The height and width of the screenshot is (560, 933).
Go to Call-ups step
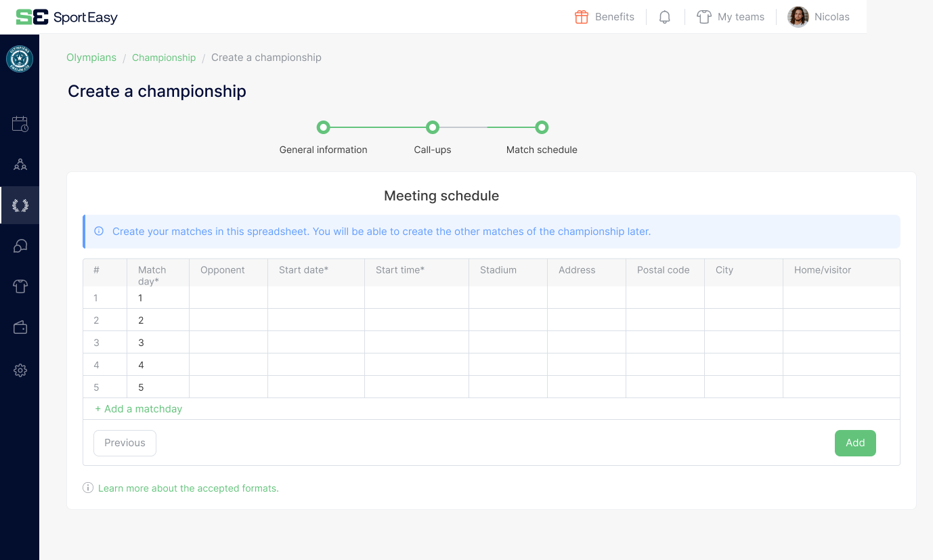pos(433,127)
